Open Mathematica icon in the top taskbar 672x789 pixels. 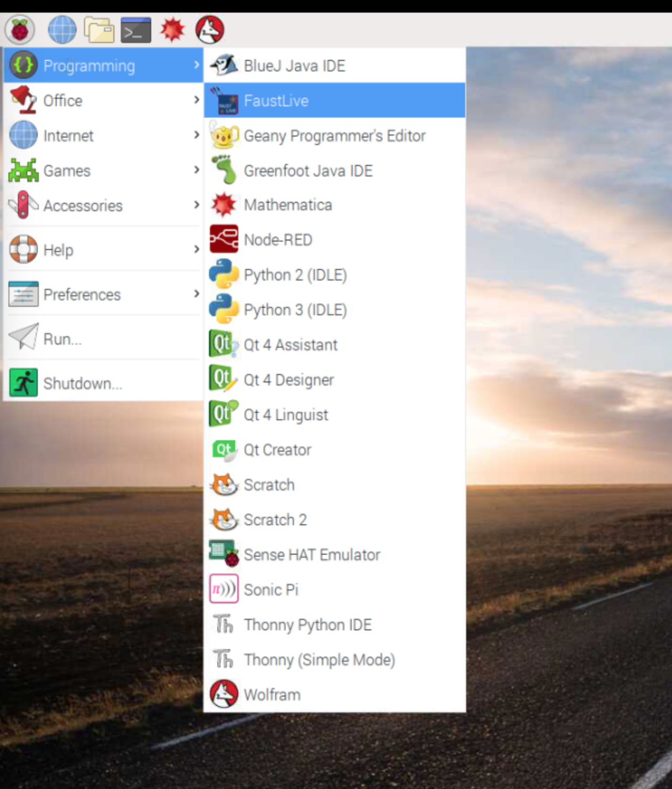pyautogui.click(x=173, y=29)
